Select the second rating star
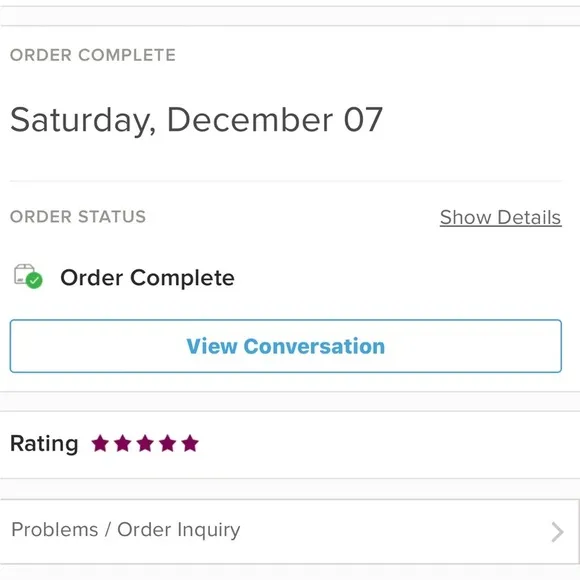Viewport: 580px width, 580px height. 123,443
